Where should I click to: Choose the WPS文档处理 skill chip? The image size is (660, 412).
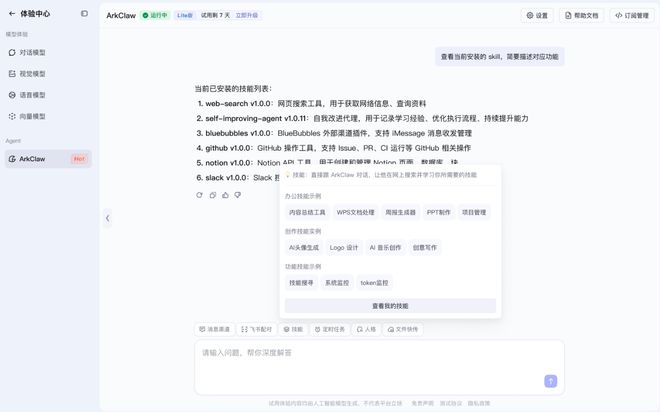point(356,213)
